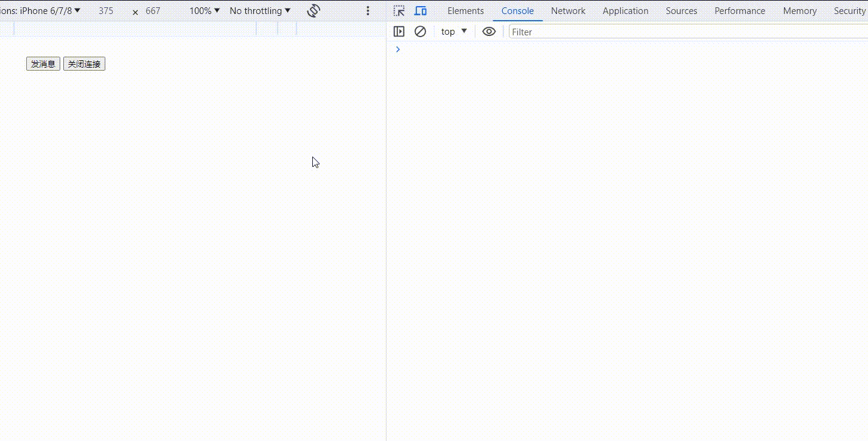Viewport: 868px width, 441px height.
Task: Open the console sidebar panel icon
Action: [399, 31]
